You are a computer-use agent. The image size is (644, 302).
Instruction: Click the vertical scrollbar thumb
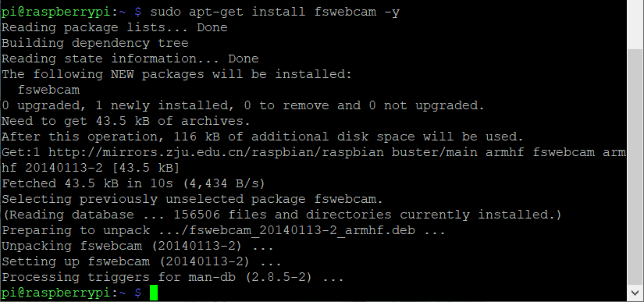coord(635,168)
